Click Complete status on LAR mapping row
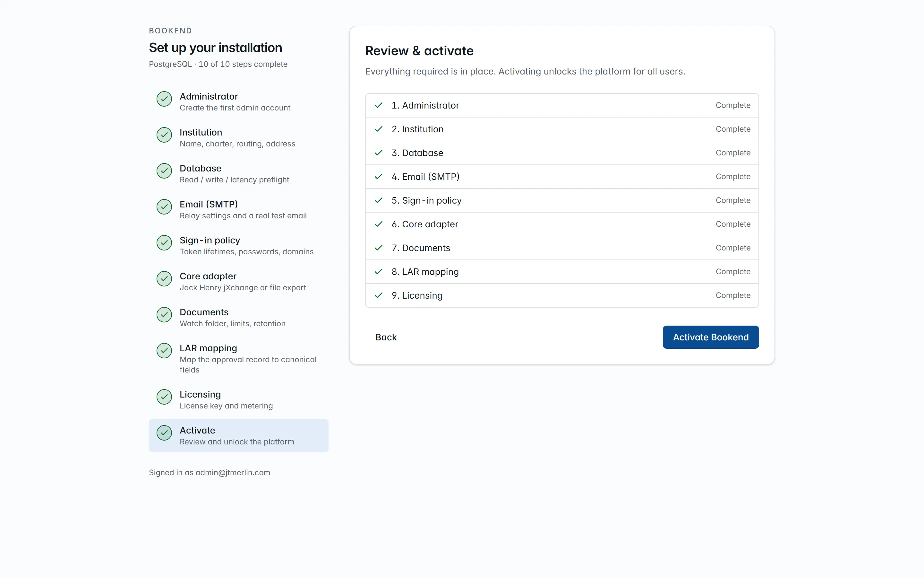 pos(733,271)
